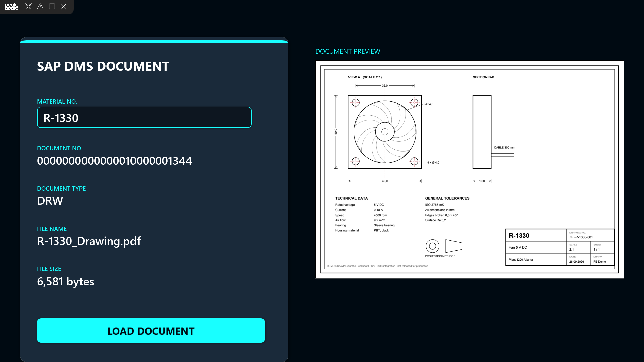Click the FILE SIZE label
This screenshot has height=362, width=644.
(x=49, y=269)
